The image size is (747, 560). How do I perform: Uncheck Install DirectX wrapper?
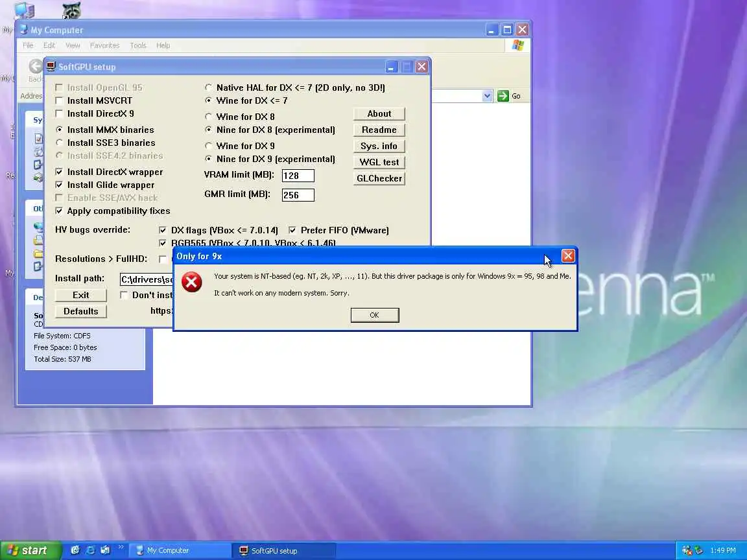(59, 171)
